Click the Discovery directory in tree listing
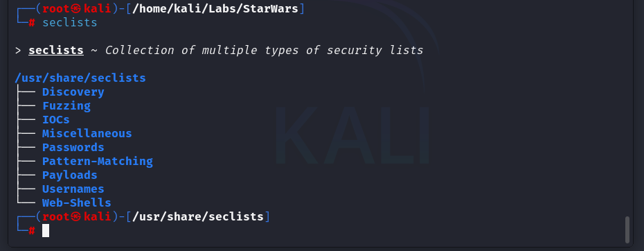This screenshot has width=644, height=251. pyautogui.click(x=73, y=92)
